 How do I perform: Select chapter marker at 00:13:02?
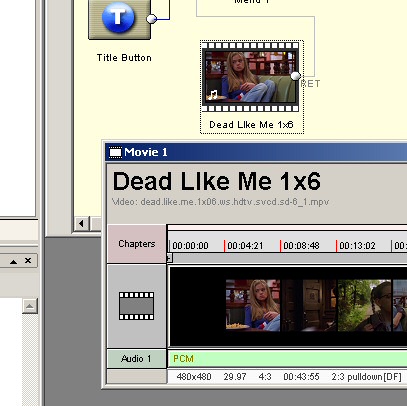tap(357, 246)
